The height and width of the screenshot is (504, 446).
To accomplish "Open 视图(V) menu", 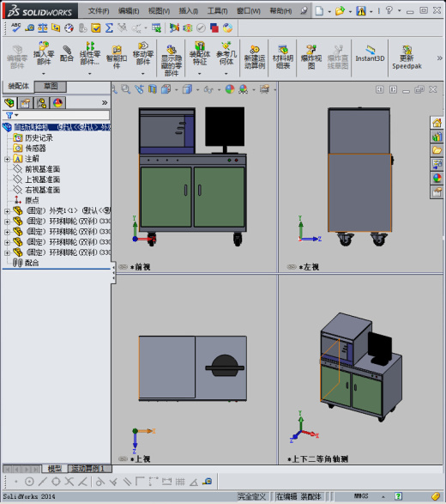I will pos(159,11).
